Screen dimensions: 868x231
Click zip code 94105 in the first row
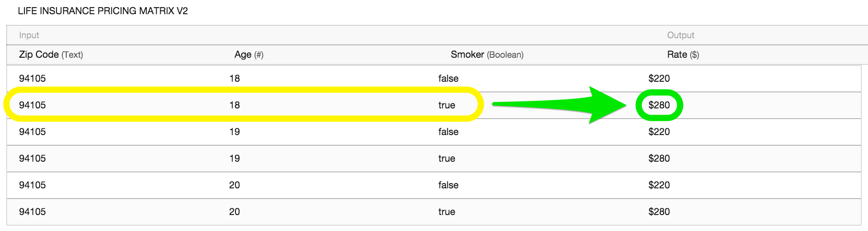32,79
